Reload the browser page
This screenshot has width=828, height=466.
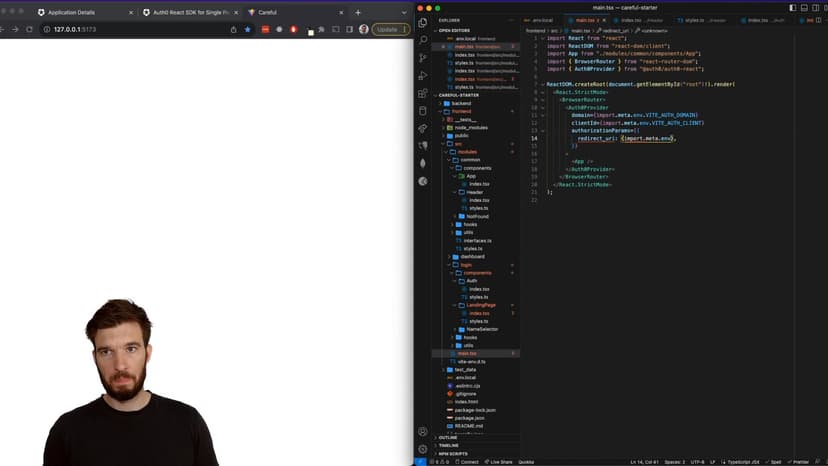(29, 29)
